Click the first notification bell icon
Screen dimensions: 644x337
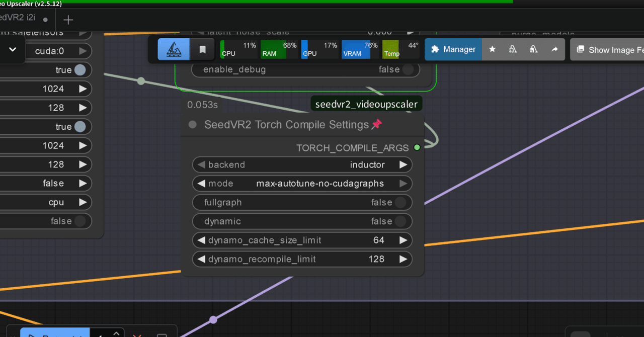[x=513, y=49]
